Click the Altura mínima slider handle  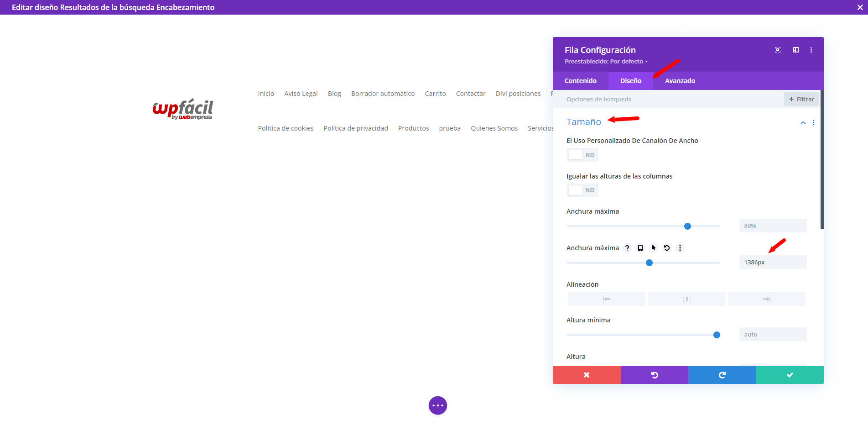click(717, 335)
